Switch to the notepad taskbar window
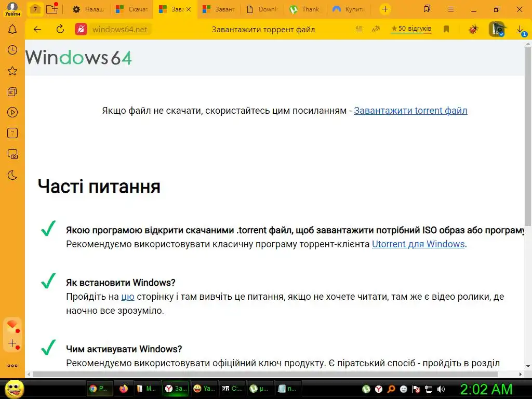This screenshot has width=532, height=399. 287,389
